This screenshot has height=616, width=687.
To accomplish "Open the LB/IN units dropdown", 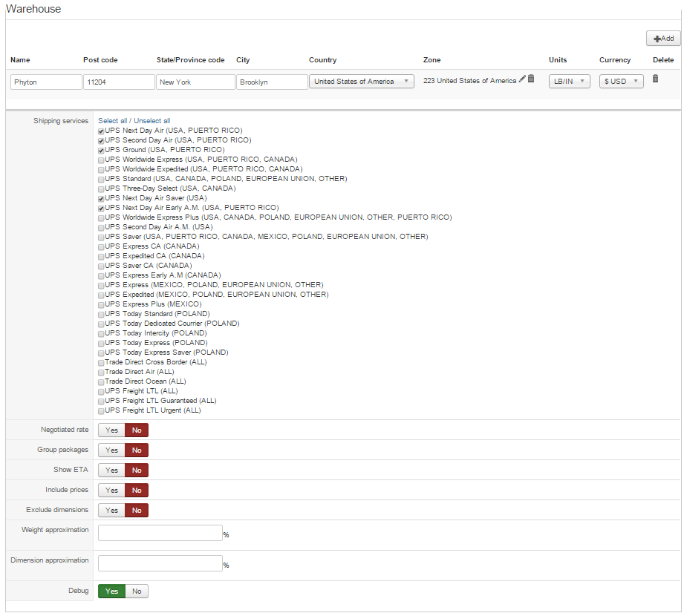I will pyautogui.click(x=569, y=82).
